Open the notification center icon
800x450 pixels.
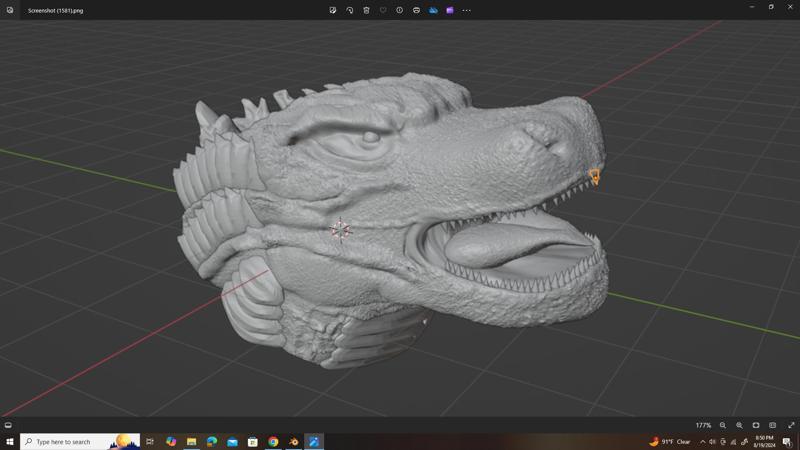click(787, 442)
